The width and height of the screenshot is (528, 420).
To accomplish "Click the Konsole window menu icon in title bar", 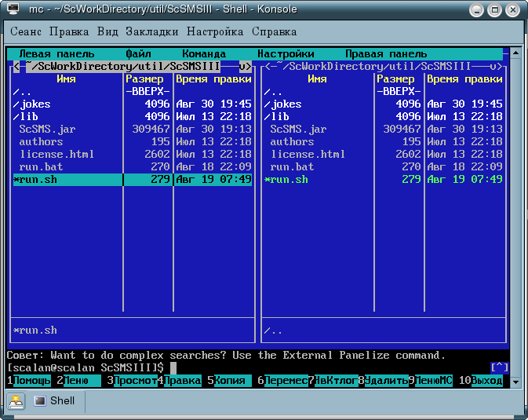I will point(13,10).
